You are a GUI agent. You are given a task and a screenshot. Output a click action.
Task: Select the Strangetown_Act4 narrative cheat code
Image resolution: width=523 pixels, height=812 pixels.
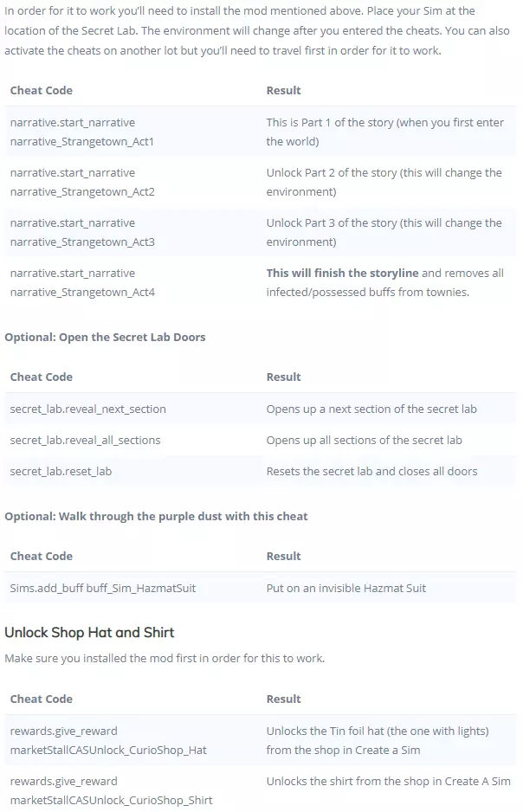tap(82, 282)
